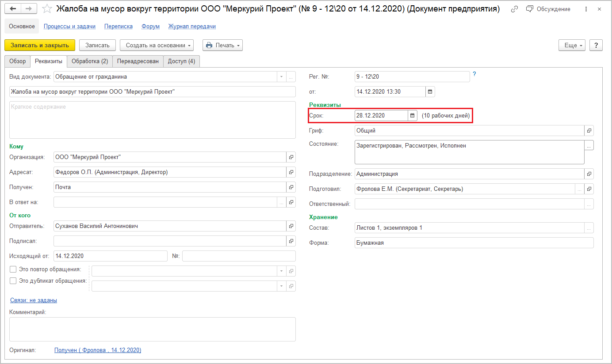Screen dimensions: 612x364
Task: Open the 'Связи: не заданы' link
Action: point(34,300)
